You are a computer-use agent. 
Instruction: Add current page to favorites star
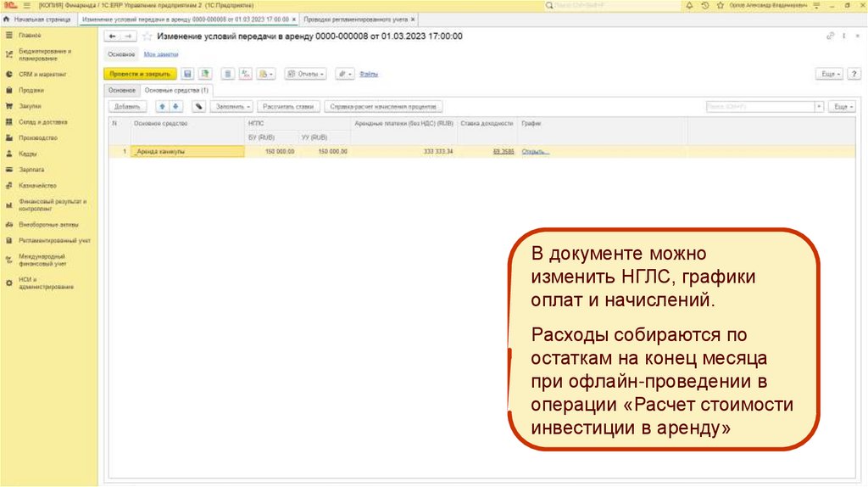coord(147,36)
